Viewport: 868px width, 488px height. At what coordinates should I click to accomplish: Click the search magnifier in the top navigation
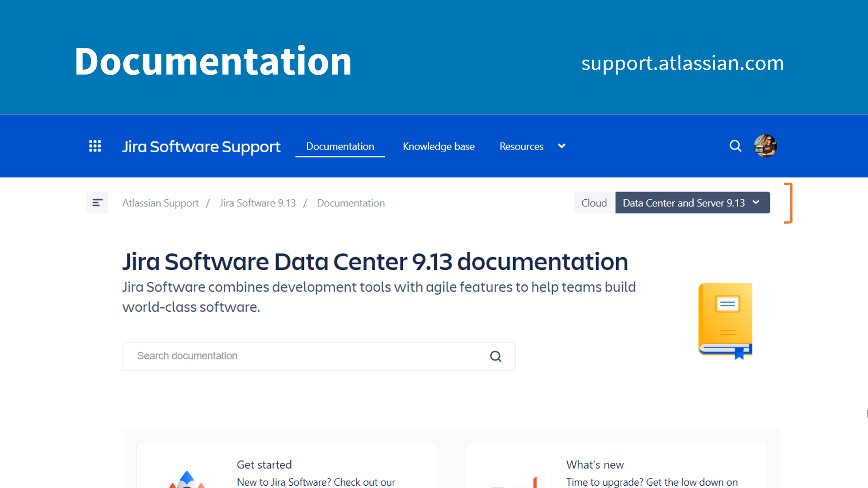(736, 145)
